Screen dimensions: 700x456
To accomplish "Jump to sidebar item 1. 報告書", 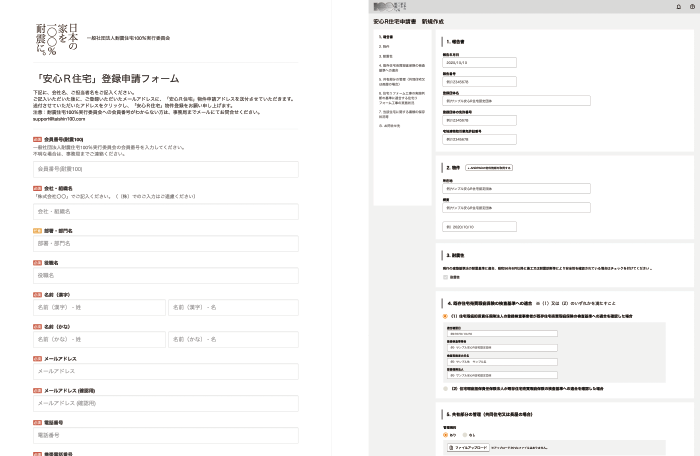I will click(x=388, y=36).
